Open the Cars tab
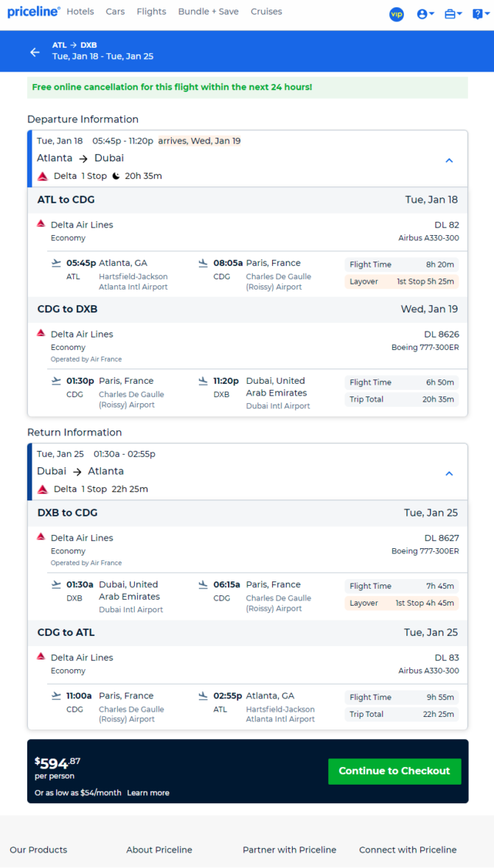The height and width of the screenshot is (868, 494). pos(115,12)
